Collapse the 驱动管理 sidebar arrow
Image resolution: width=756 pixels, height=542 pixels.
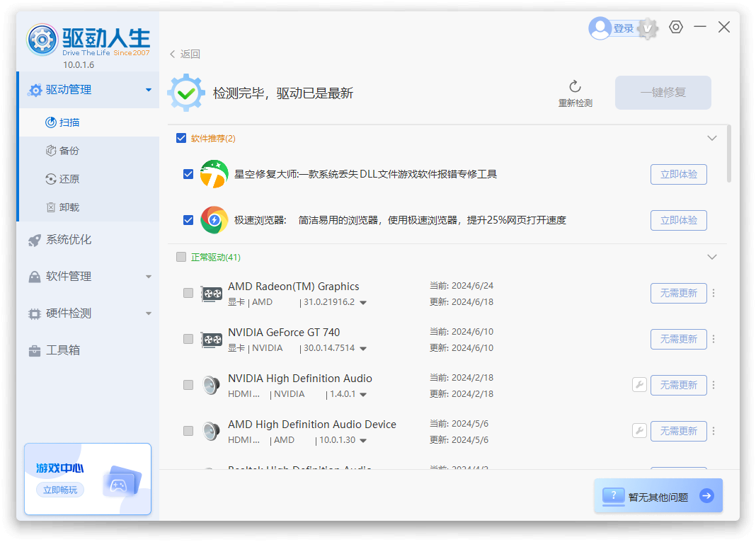(149, 90)
